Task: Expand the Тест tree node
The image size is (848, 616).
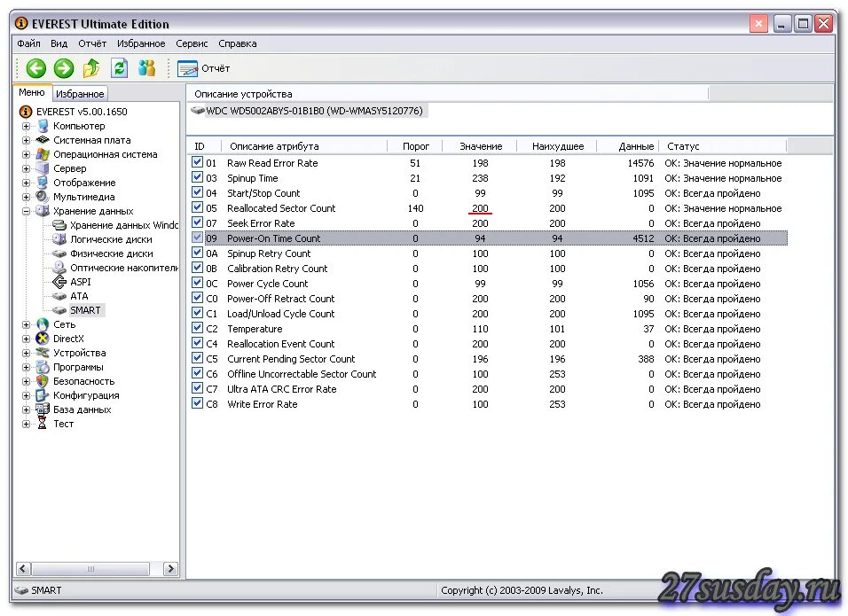Action: (26, 425)
